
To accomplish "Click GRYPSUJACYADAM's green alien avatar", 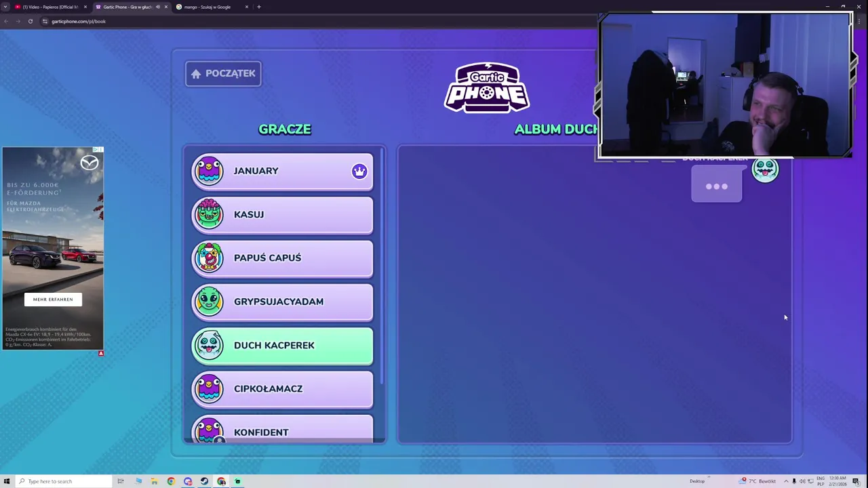I will [x=209, y=302].
